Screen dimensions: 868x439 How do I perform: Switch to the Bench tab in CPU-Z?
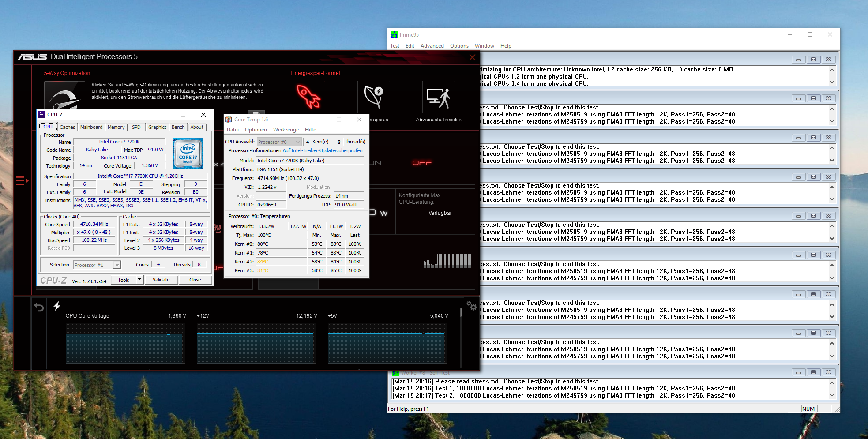[178, 127]
